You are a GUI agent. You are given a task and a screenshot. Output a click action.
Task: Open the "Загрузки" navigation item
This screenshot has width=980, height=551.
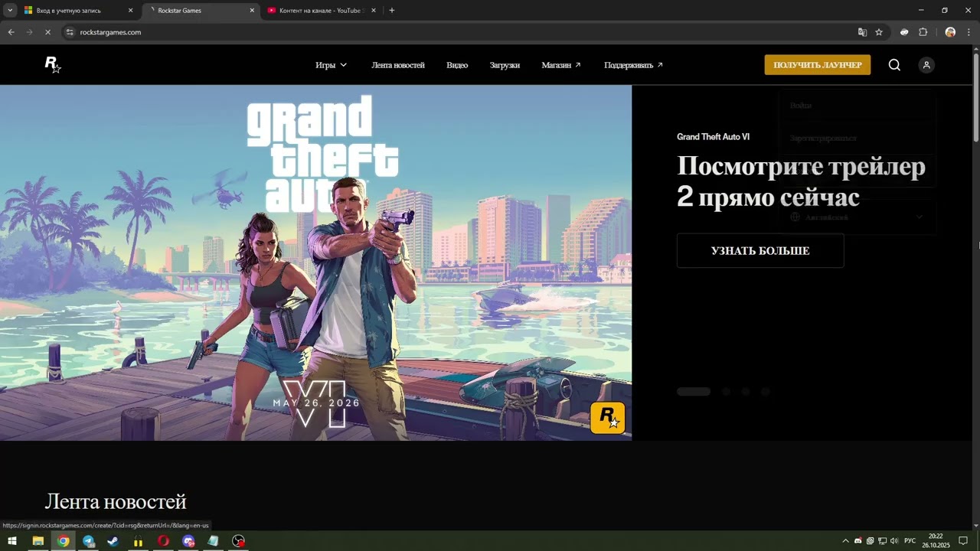[505, 65]
